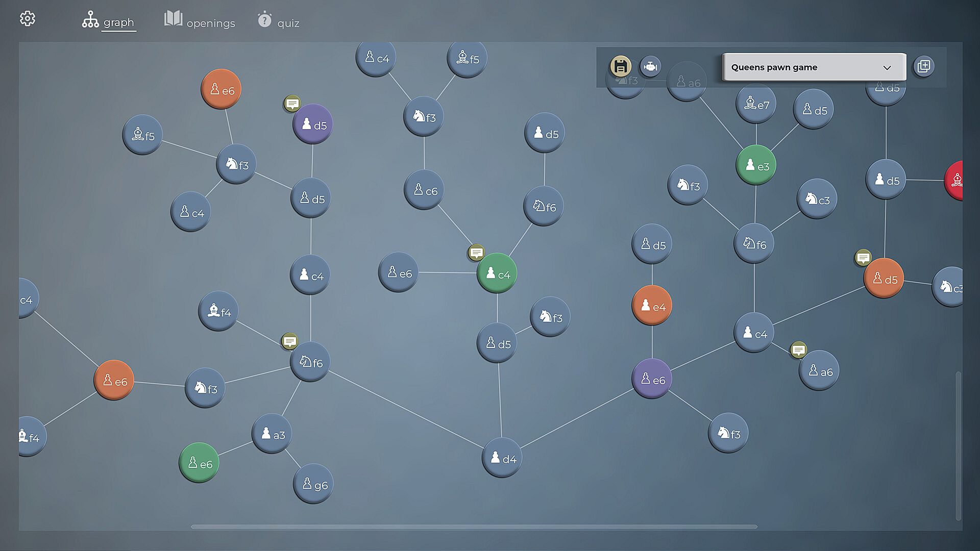Expand list using dropdown chevron arrow
Viewport: 980px width, 551px height.
(x=887, y=68)
